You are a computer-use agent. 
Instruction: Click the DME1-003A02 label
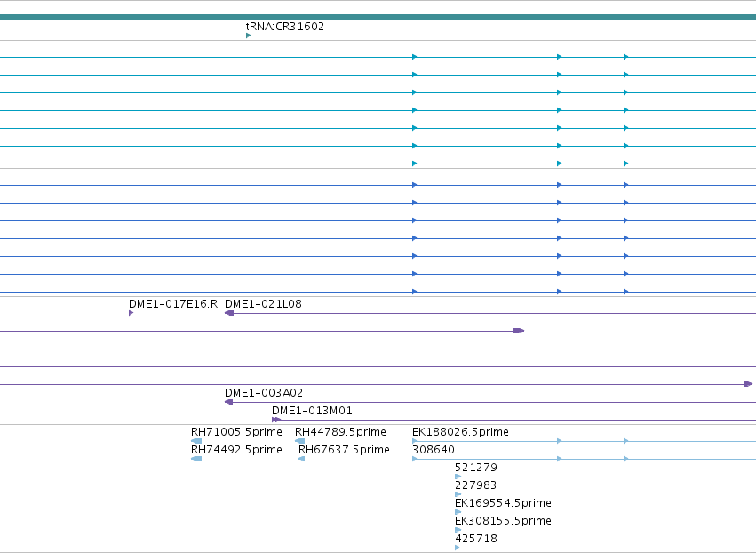coord(264,392)
